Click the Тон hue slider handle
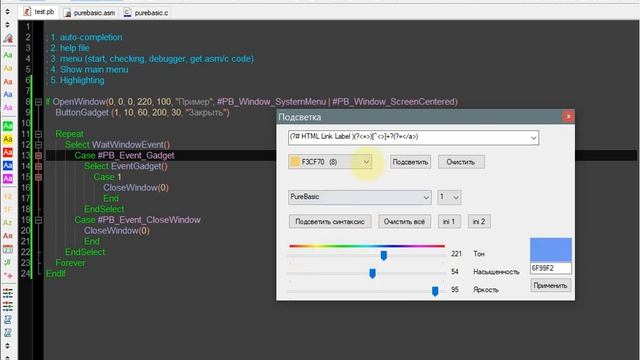The width and height of the screenshot is (640, 360). 384,256
